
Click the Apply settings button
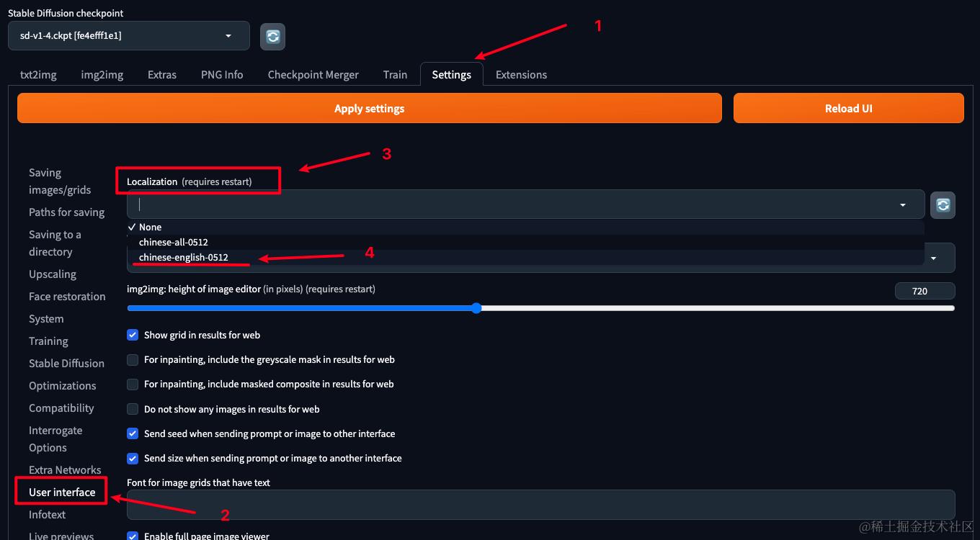370,108
